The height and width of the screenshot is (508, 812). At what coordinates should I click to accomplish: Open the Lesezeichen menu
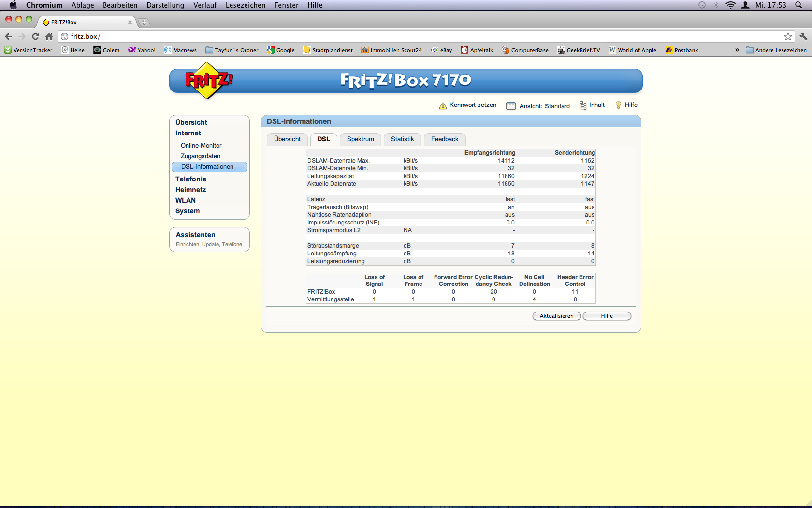(246, 5)
